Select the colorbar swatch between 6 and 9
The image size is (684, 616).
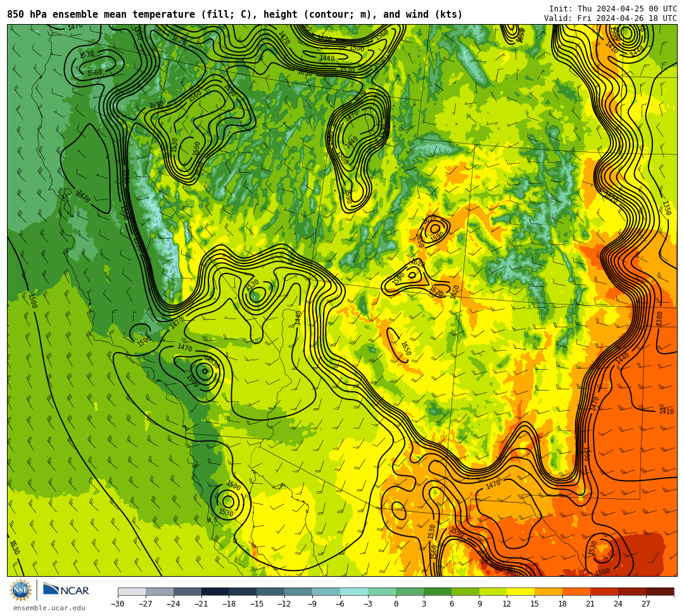(x=465, y=591)
